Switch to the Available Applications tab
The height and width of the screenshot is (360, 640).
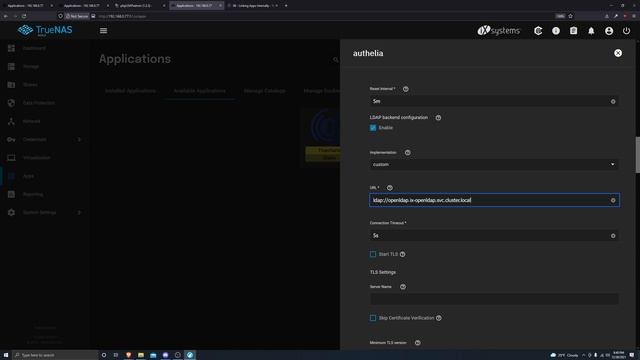click(200, 91)
